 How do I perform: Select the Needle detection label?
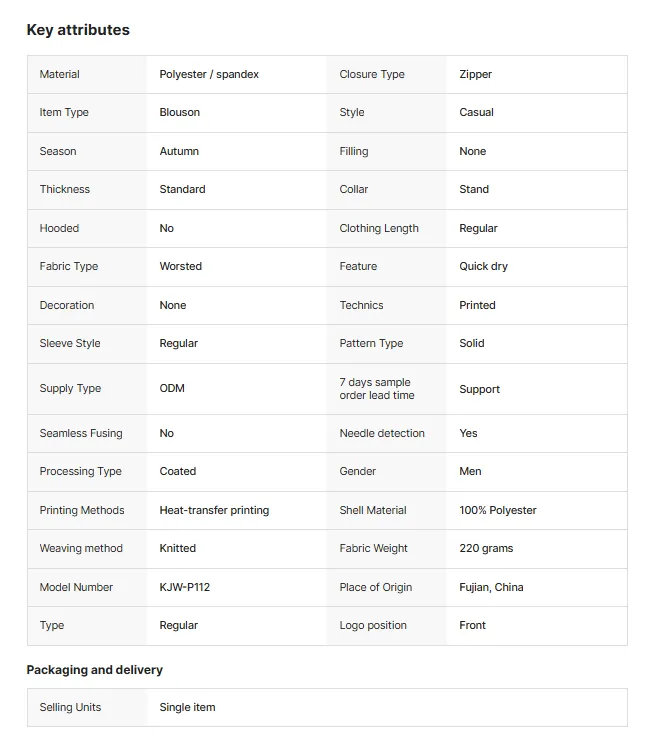[x=382, y=433]
